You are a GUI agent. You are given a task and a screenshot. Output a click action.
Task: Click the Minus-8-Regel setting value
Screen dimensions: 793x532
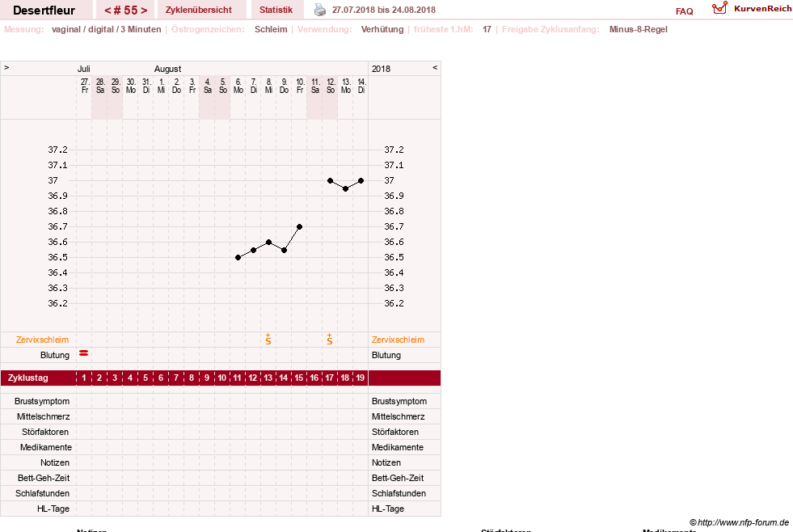tap(639, 29)
